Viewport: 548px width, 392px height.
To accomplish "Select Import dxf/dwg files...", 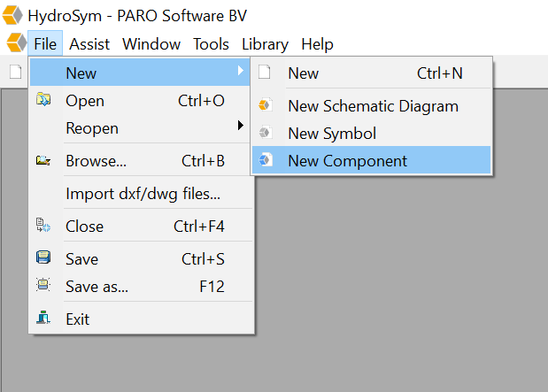I will pos(140,193).
